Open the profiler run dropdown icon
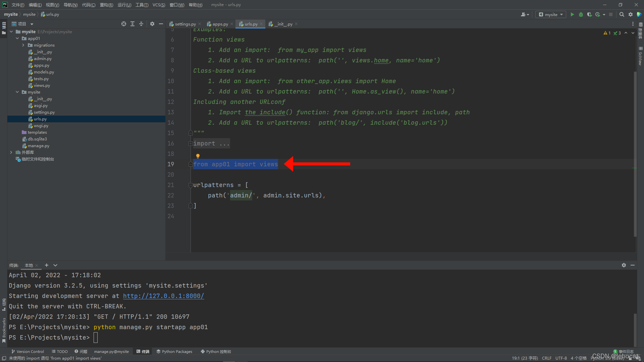 point(600,14)
